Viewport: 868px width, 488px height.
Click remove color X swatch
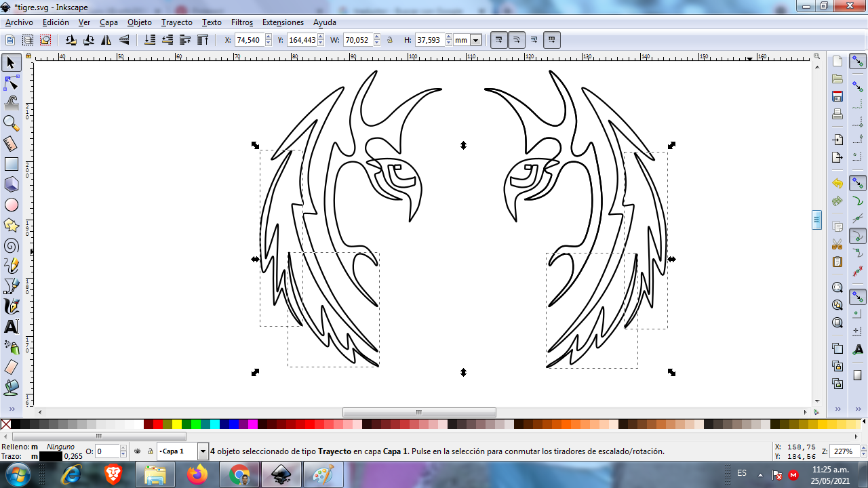click(x=5, y=424)
